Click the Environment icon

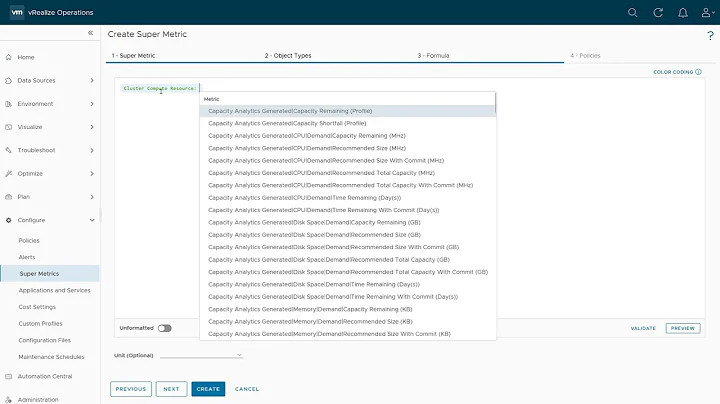[8, 104]
